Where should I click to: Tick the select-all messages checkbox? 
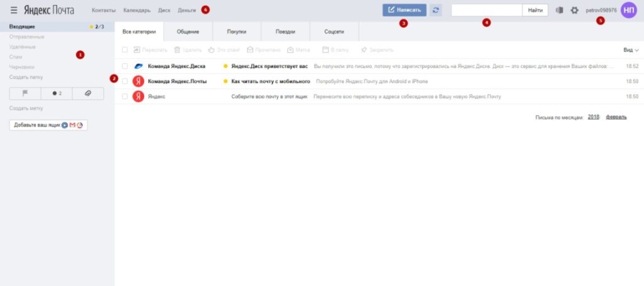click(125, 50)
